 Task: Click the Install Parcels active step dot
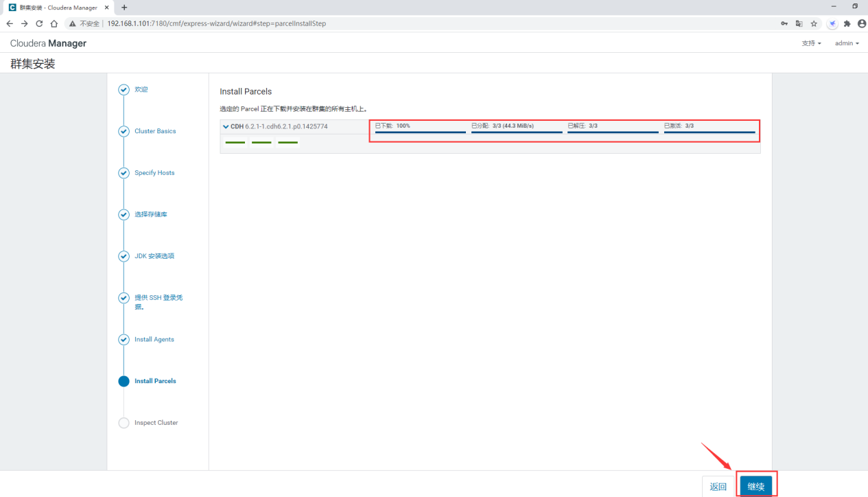coord(124,381)
